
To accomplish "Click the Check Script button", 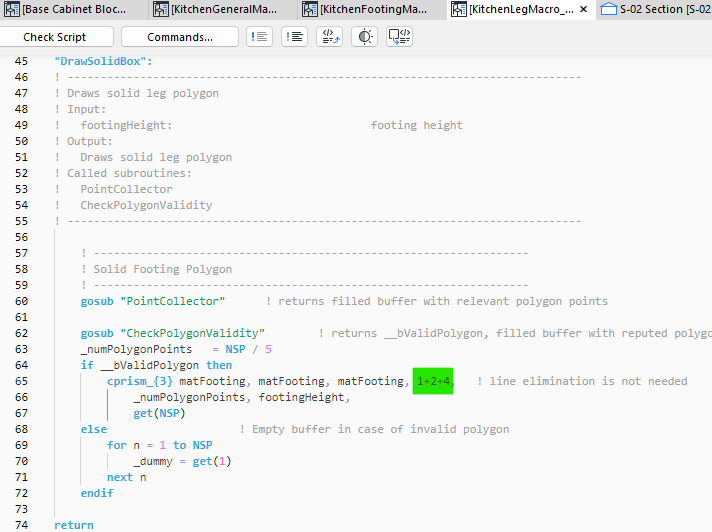I will pos(54,37).
